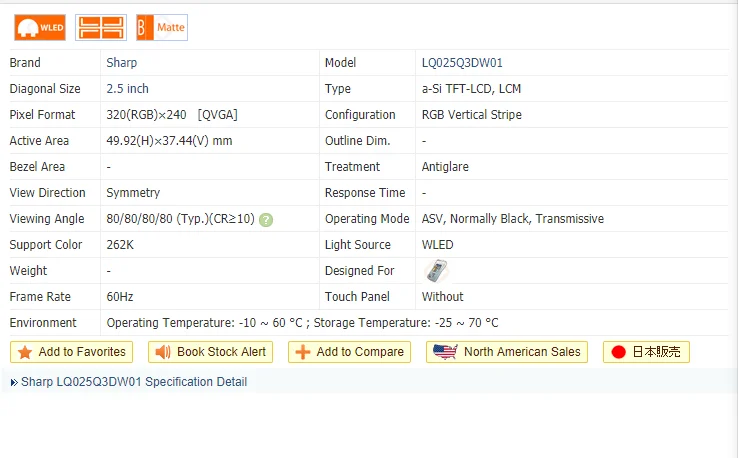
Task: Click the Active Area label
Action: pyautogui.click(x=39, y=141)
